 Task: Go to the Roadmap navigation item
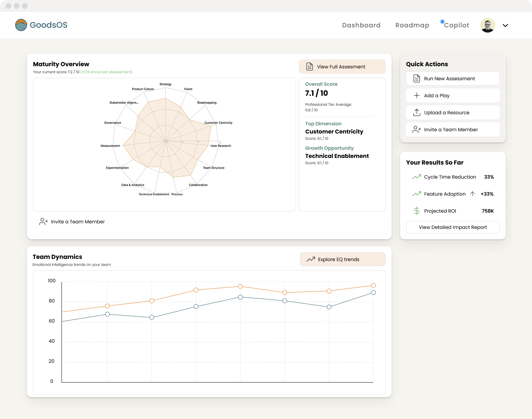point(412,25)
